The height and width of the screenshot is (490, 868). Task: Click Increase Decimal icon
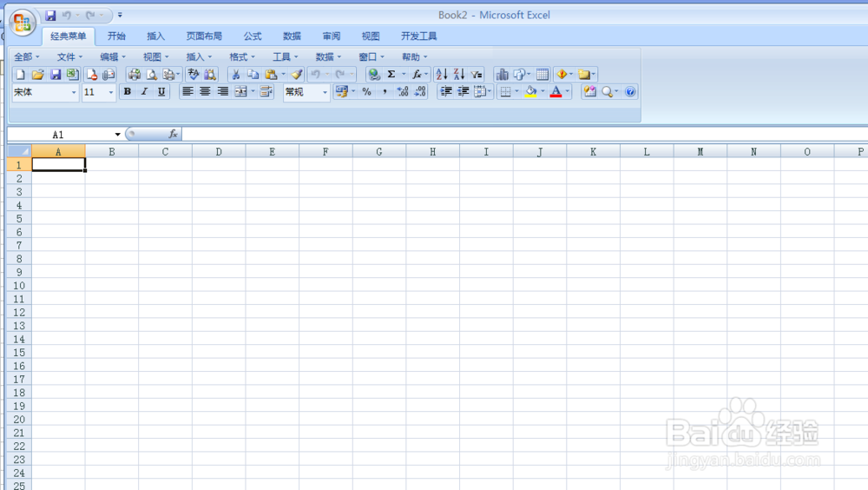click(x=403, y=92)
